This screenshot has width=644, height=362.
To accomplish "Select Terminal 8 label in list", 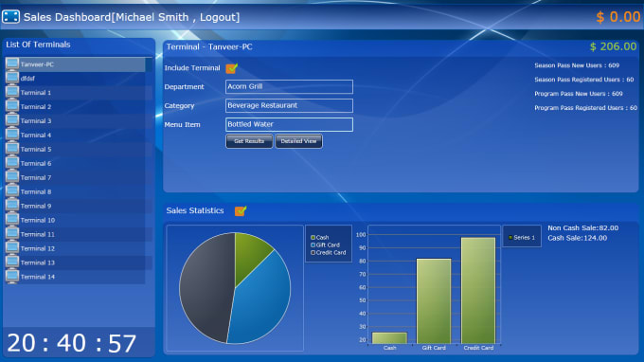I will point(36,191).
